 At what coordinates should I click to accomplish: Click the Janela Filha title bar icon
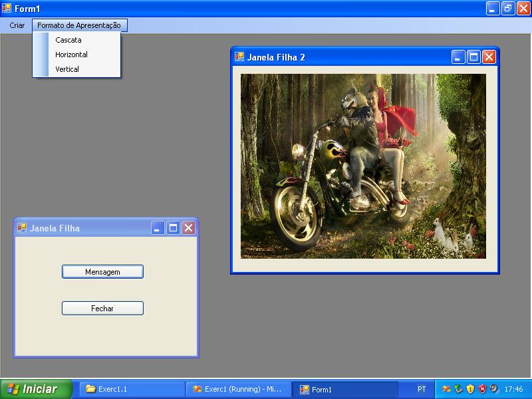click(22, 227)
